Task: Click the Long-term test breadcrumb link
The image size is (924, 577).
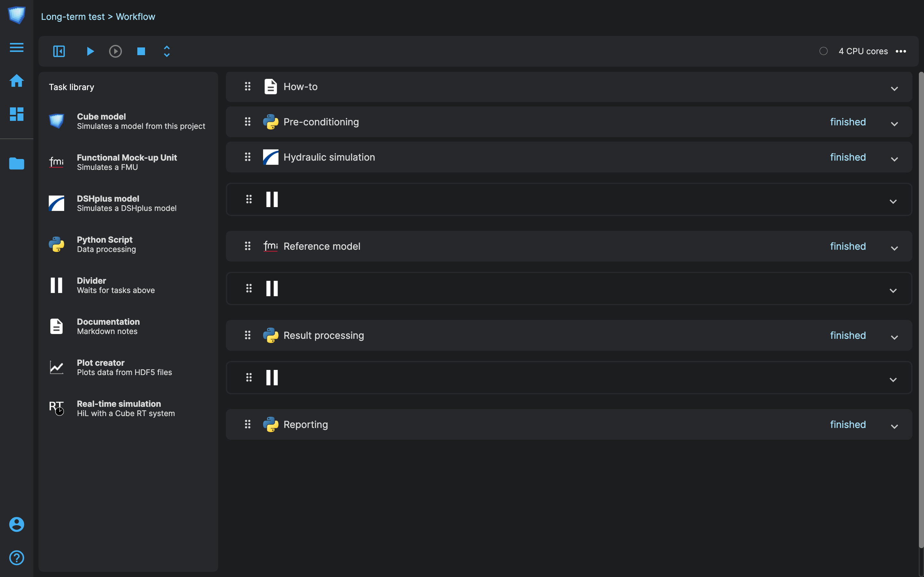Action: click(73, 16)
